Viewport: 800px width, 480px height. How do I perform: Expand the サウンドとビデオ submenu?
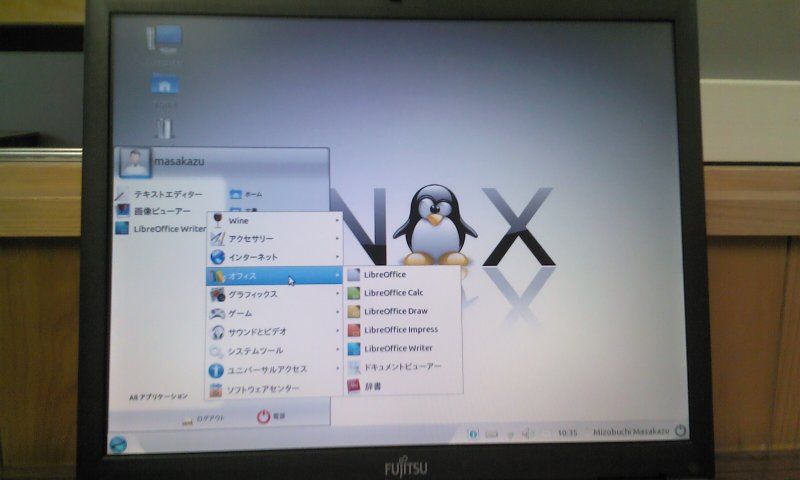[274, 332]
